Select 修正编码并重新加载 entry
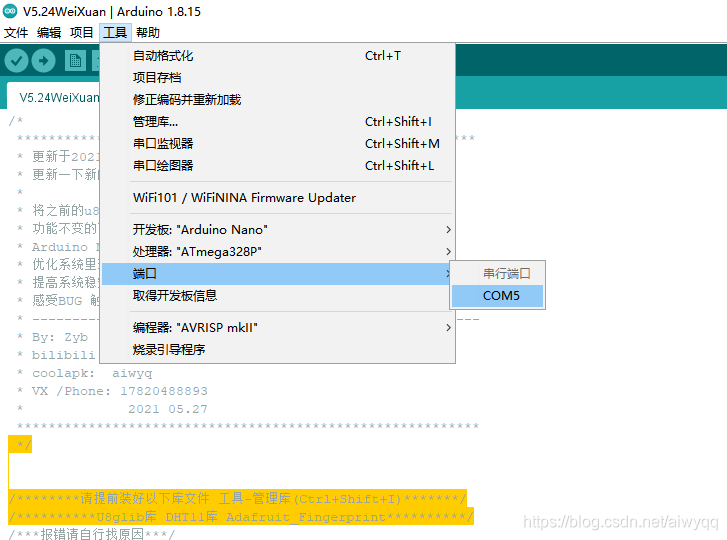The width and height of the screenshot is (727, 540). click(x=277, y=100)
